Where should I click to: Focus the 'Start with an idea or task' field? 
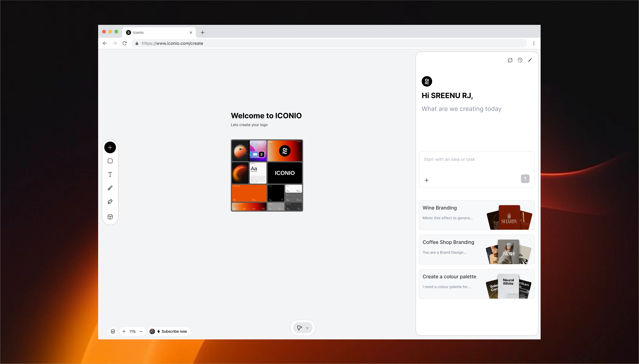[x=477, y=170]
